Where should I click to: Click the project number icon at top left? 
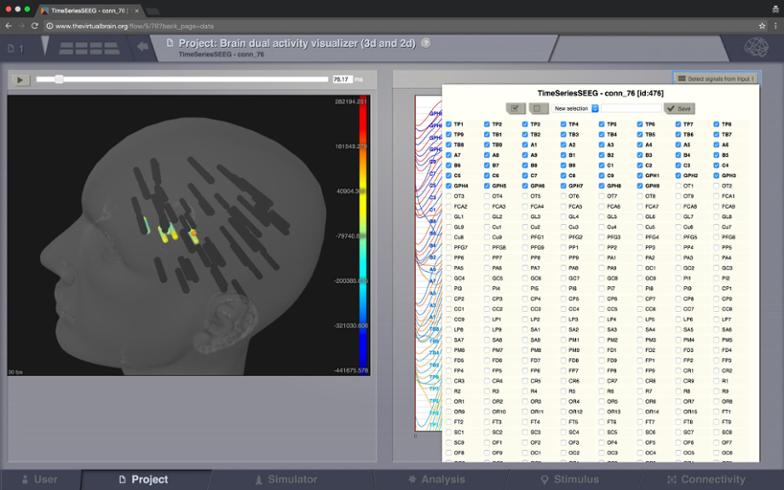point(16,47)
